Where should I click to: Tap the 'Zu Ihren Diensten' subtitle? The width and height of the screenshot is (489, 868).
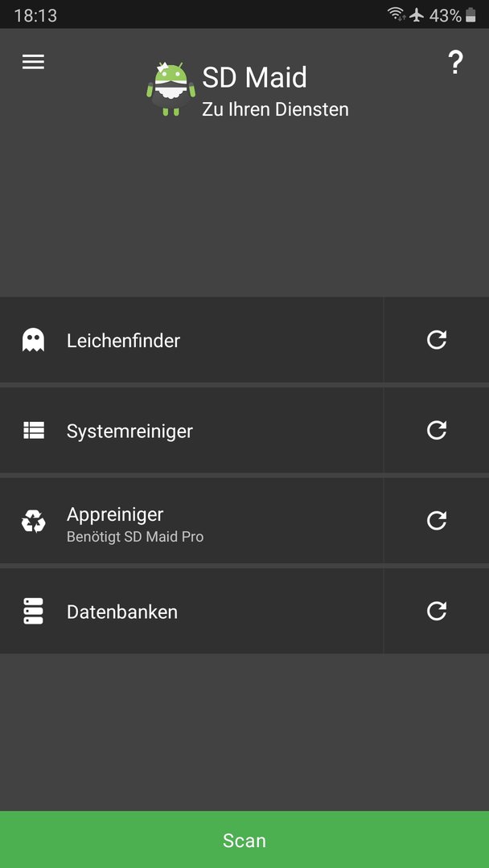[275, 109]
